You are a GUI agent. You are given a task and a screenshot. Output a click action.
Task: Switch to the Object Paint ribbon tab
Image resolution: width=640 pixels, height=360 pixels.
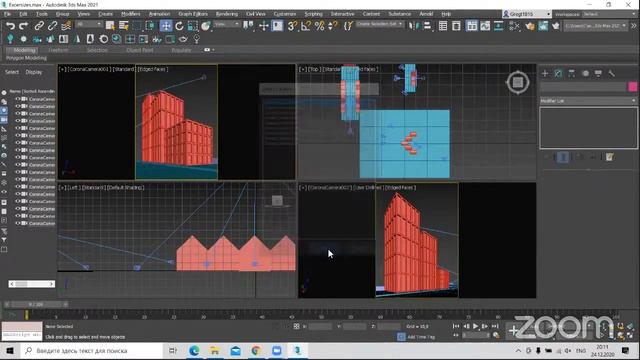click(x=140, y=50)
